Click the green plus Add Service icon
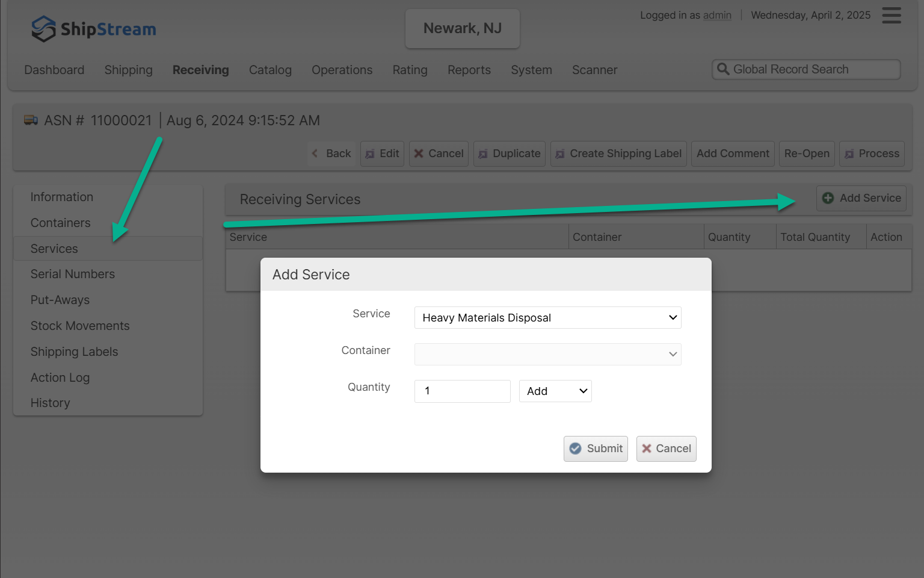Image resolution: width=924 pixels, height=578 pixels. (x=828, y=198)
